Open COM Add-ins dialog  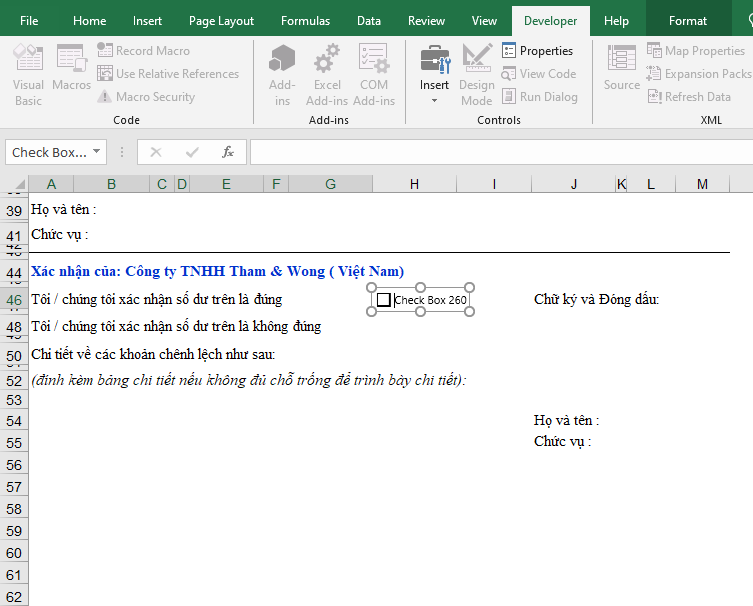374,74
